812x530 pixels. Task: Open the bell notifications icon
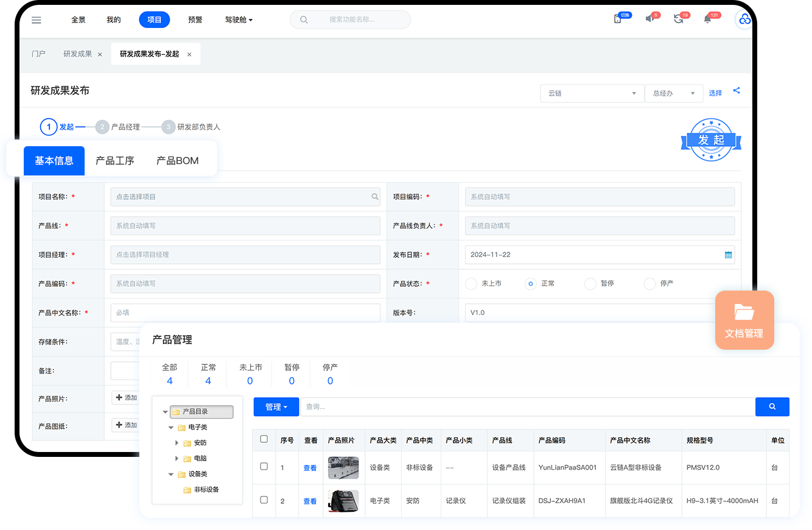click(707, 19)
